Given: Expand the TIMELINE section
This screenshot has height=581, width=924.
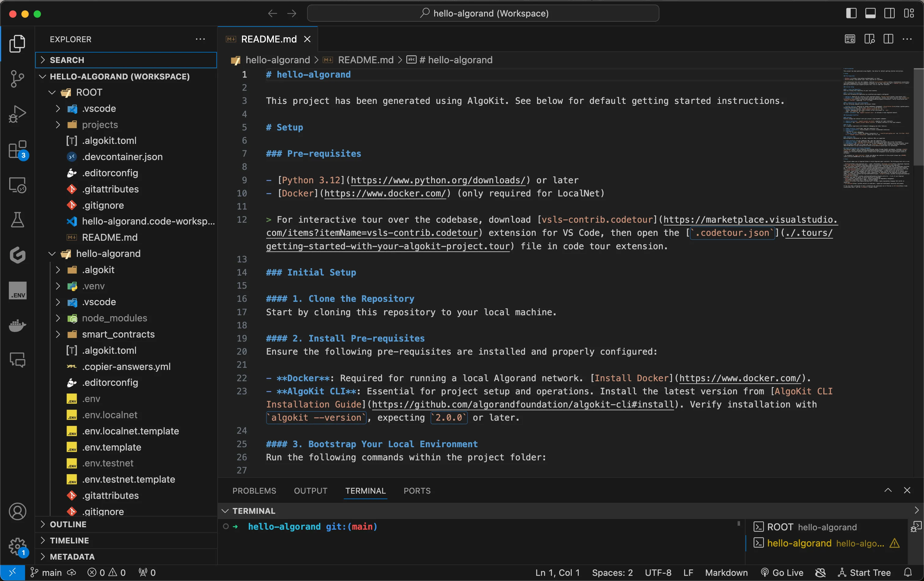Looking at the screenshot, I should click(x=126, y=540).
